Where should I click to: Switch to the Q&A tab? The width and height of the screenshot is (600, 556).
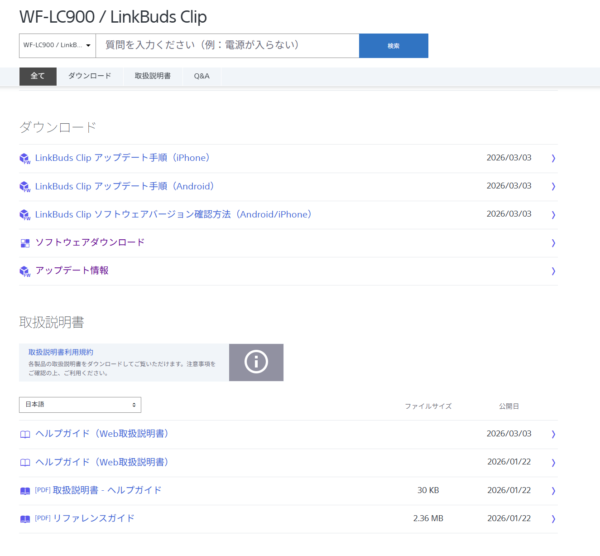202,76
